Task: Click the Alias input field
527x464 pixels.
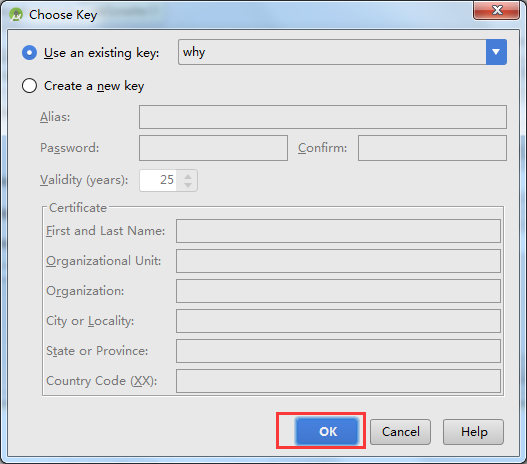Action: (323, 117)
